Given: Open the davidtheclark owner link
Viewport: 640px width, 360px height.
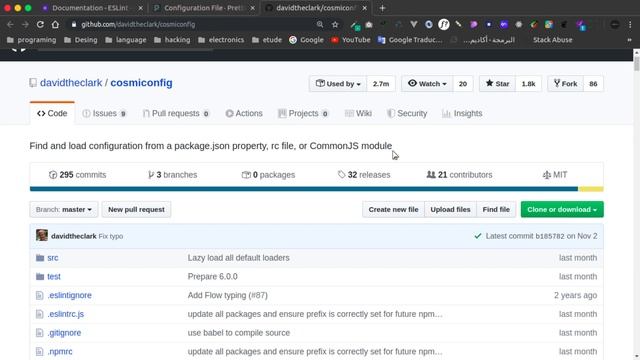Looking at the screenshot, I should point(71,83).
